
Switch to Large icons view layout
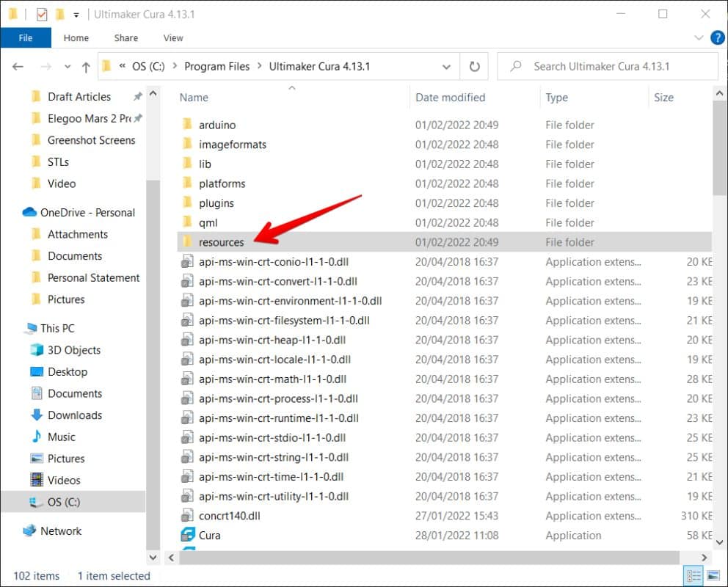[x=713, y=576]
